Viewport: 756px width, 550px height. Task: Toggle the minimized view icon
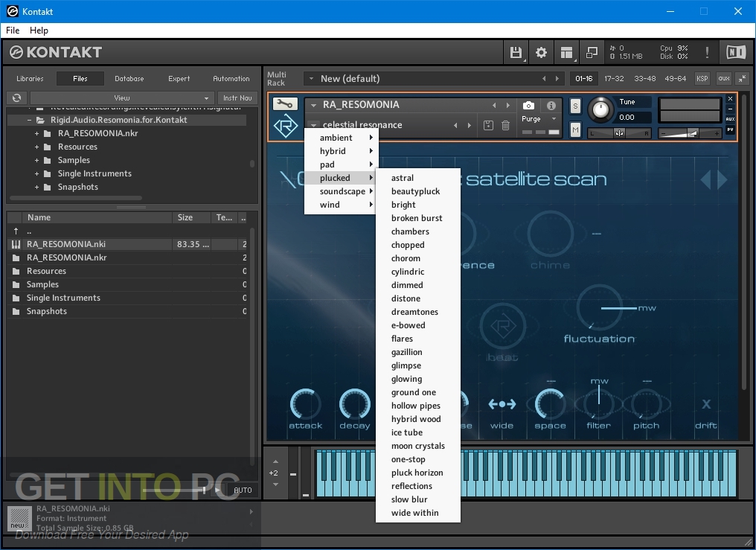(592, 52)
